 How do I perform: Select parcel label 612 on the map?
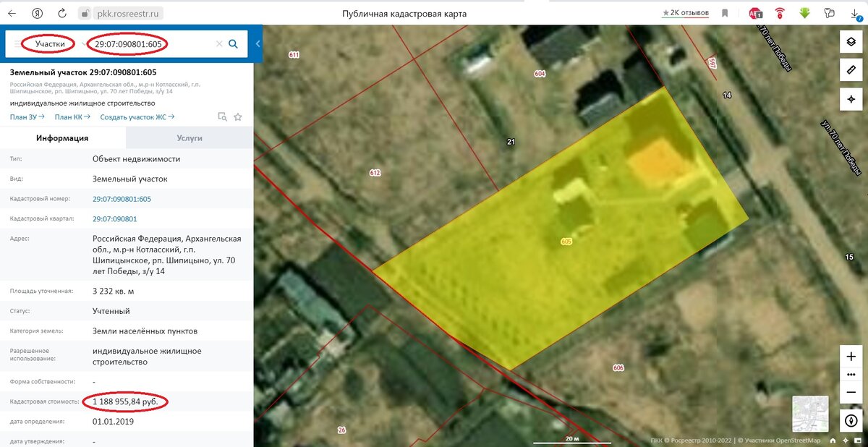(375, 173)
